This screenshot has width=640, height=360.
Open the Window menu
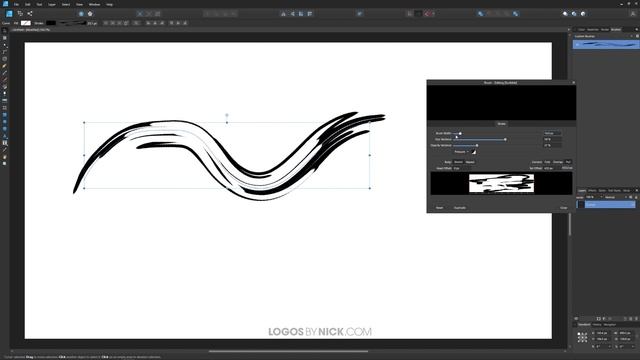94,4
